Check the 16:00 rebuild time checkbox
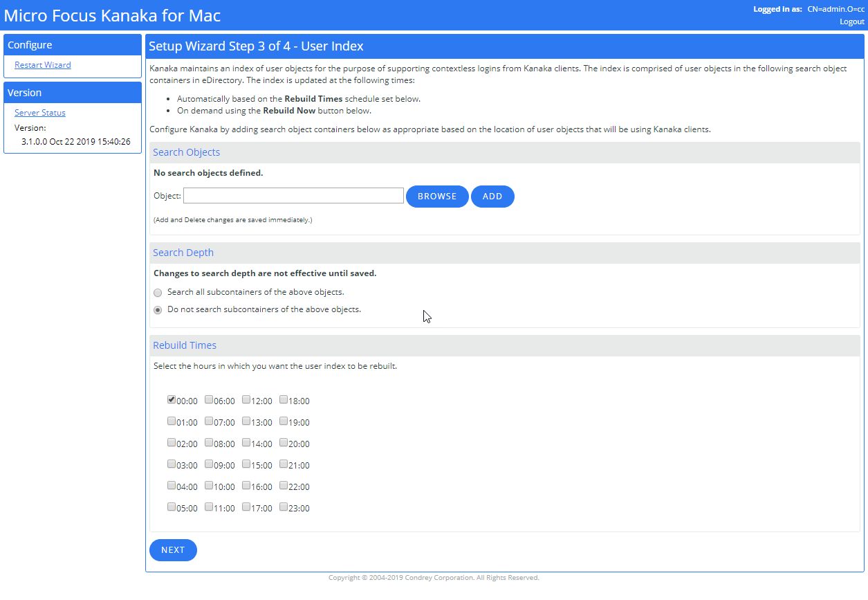The image size is (868, 600). tap(246, 485)
